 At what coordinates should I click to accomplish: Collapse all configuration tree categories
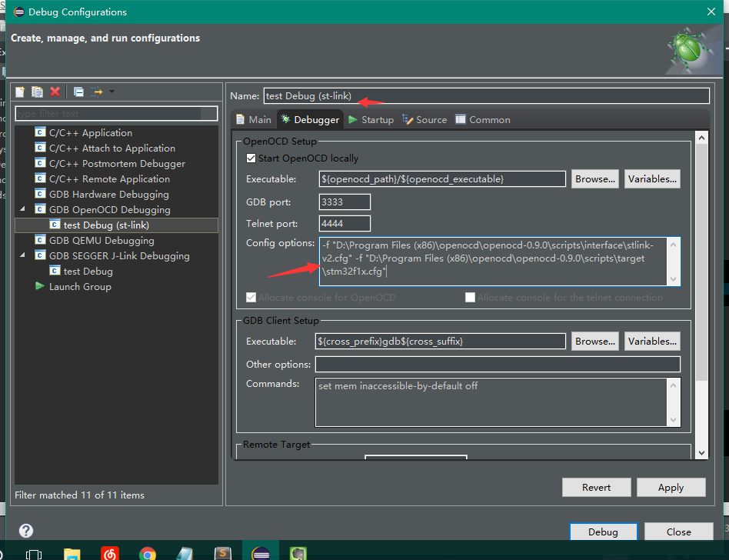78,92
